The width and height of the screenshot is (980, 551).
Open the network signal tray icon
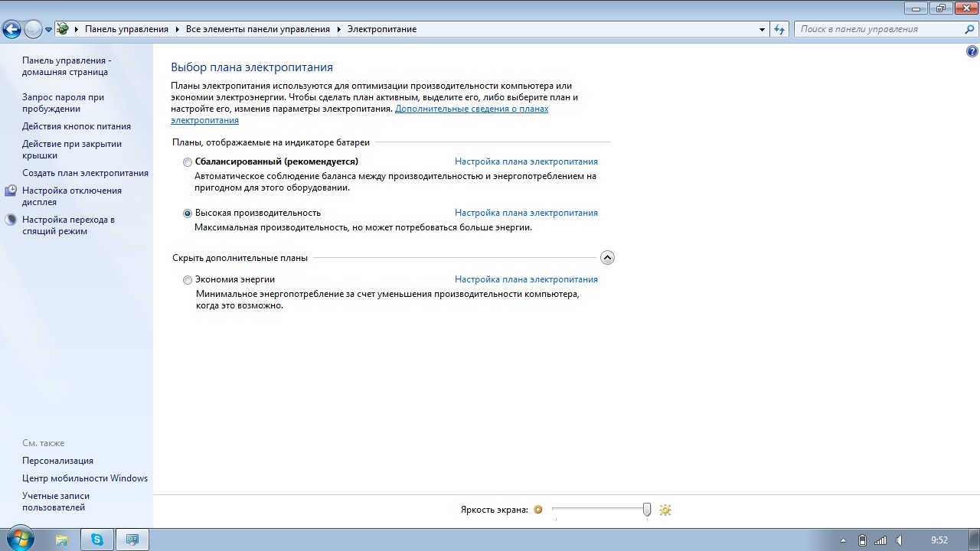880,540
